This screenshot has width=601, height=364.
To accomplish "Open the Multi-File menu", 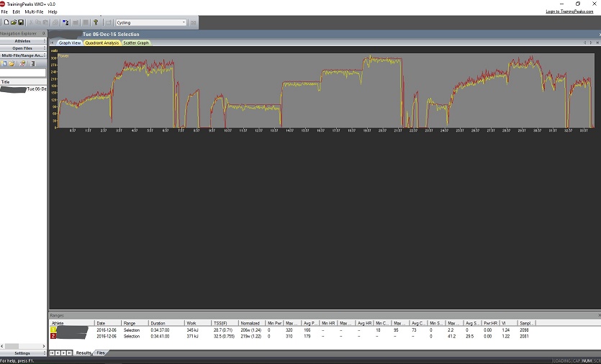I will (x=34, y=12).
